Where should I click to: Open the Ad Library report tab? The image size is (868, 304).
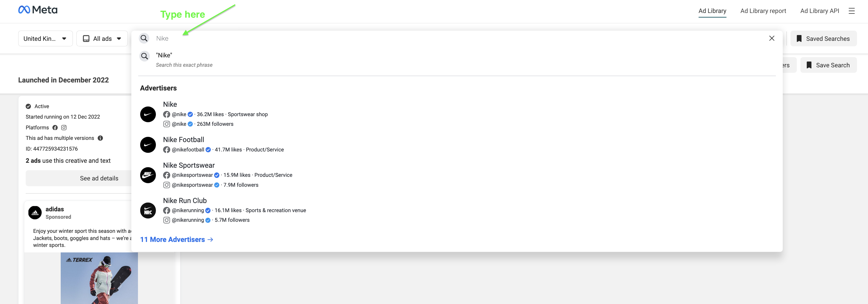click(x=763, y=11)
